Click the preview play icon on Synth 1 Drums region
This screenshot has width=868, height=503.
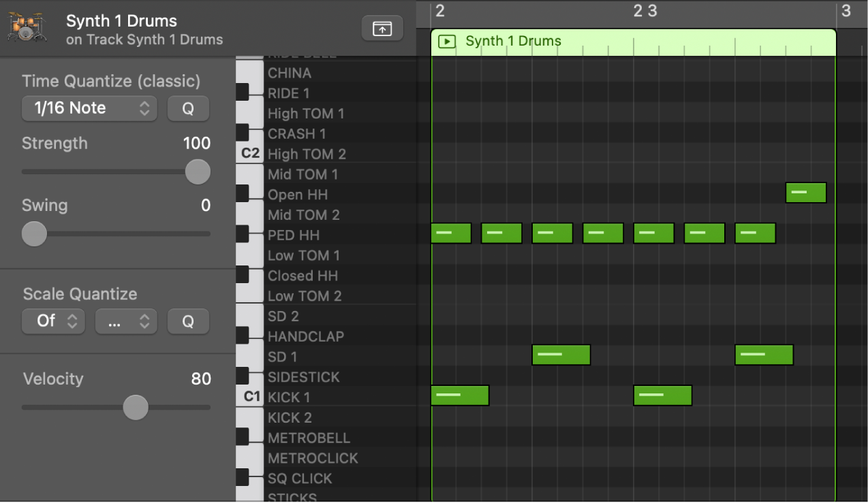coord(446,42)
